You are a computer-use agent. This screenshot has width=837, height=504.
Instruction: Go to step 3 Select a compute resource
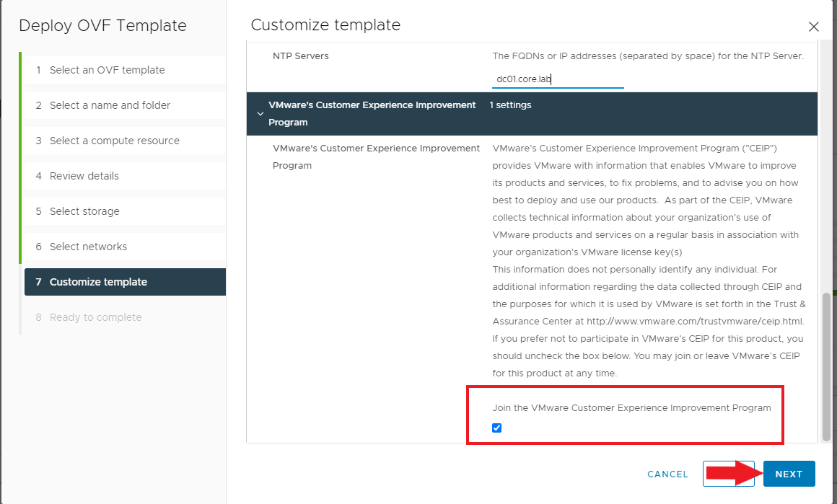pos(125,141)
